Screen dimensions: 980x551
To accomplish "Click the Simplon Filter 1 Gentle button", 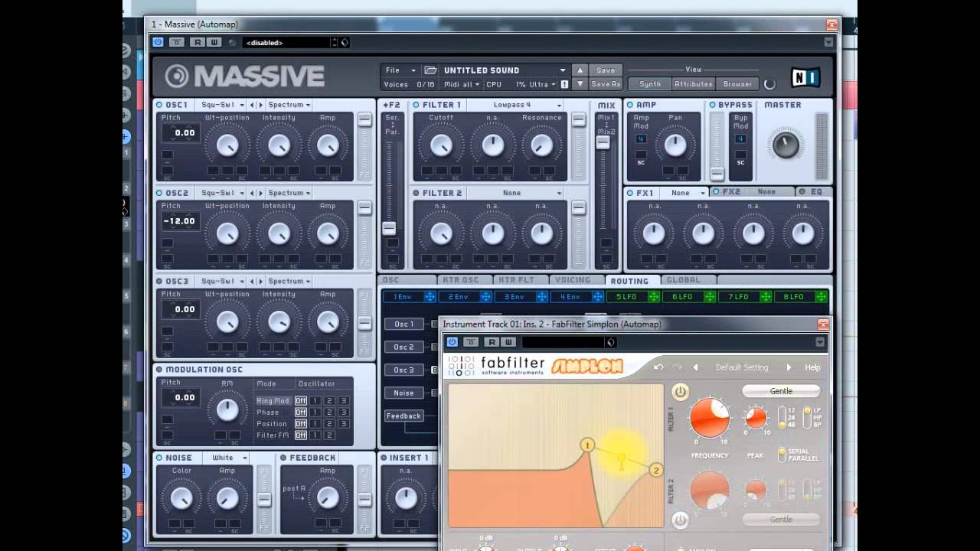I will 781,391.
